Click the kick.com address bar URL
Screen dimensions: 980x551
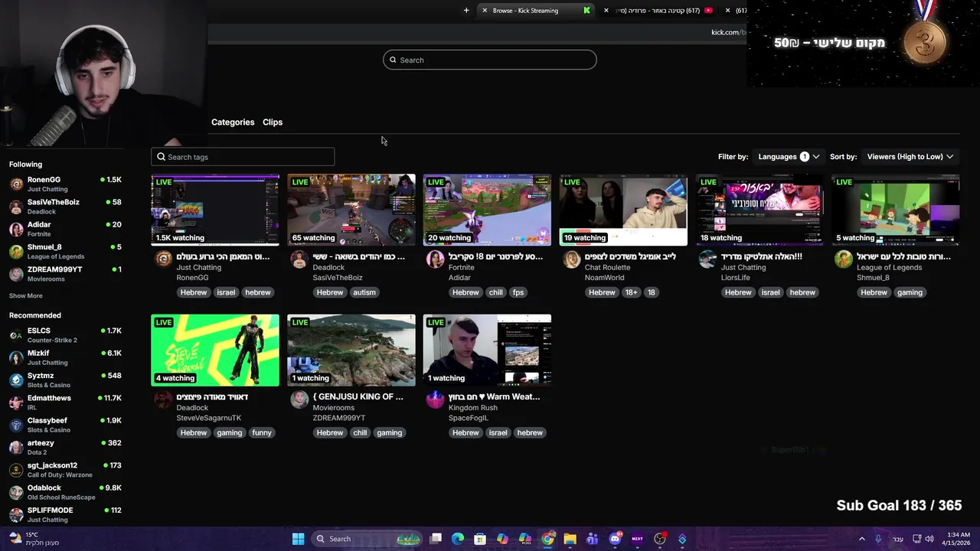(728, 32)
